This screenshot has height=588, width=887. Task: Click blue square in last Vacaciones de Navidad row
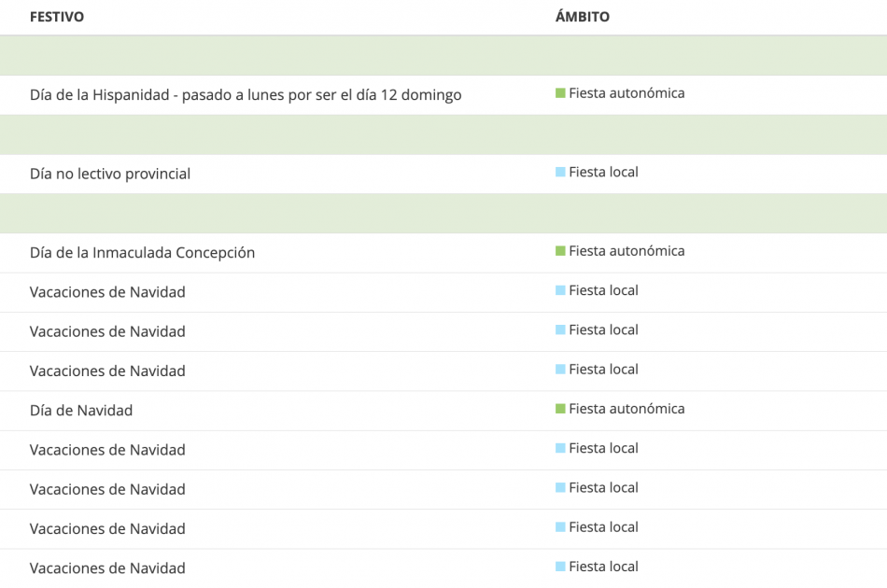point(560,567)
